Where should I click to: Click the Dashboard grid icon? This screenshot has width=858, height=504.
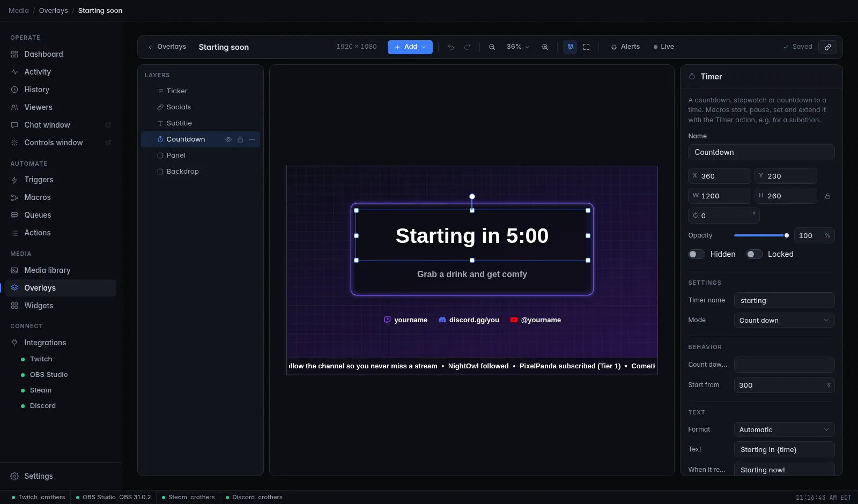(x=14, y=54)
